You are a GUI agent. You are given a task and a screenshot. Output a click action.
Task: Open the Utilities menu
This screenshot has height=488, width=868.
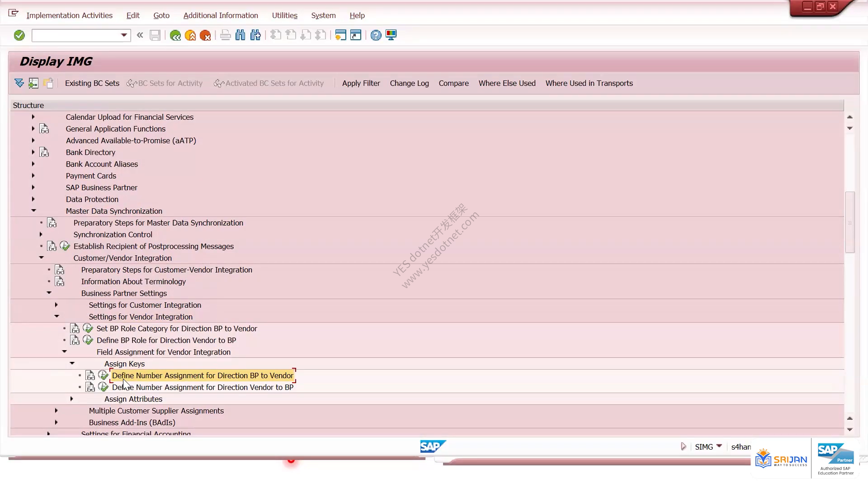(285, 15)
